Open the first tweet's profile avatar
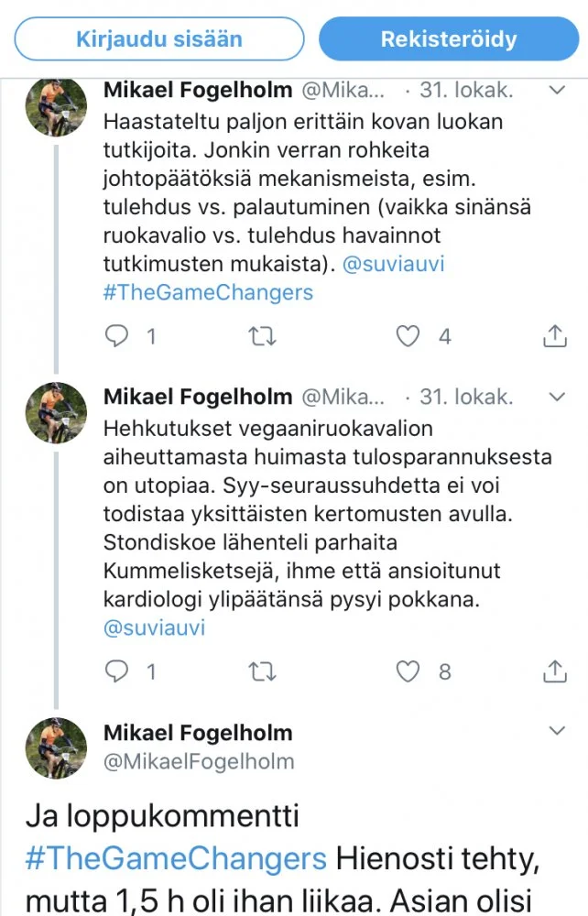The width and height of the screenshot is (588, 916). (55, 105)
